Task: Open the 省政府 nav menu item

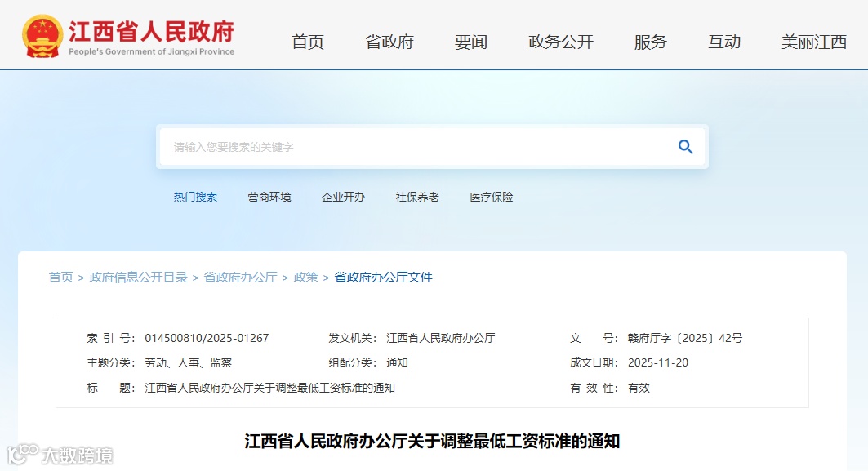Action: click(x=389, y=42)
